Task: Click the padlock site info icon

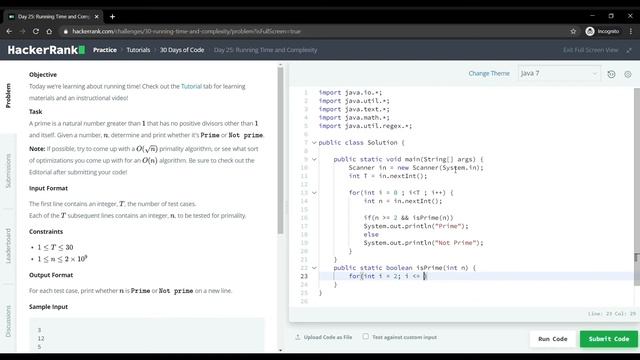Action: tap(65, 31)
